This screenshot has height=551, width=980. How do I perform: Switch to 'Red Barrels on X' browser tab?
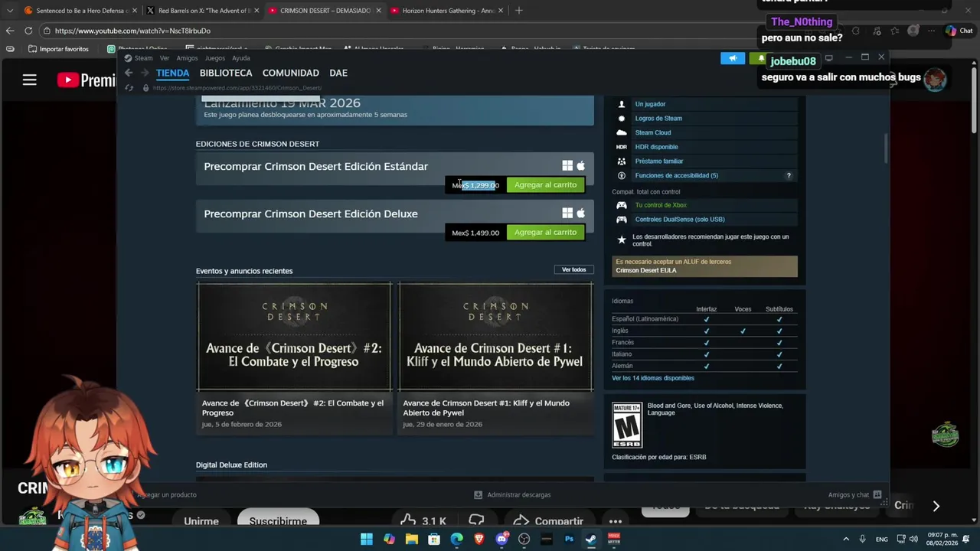(202, 11)
